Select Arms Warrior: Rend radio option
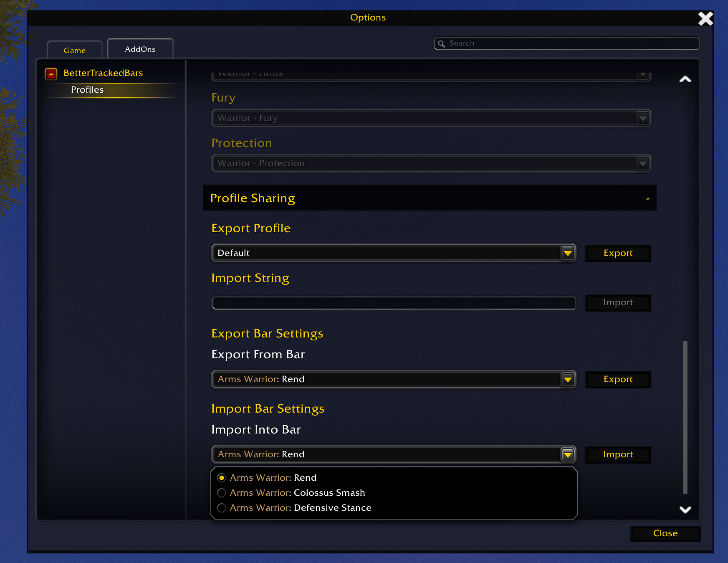Image resolution: width=728 pixels, height=563 pixels. click(x=222, y=478)
